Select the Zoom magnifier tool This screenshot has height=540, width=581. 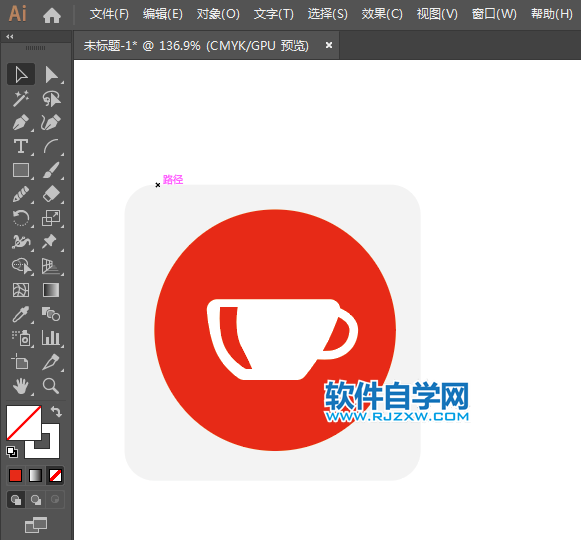(51, 386)
